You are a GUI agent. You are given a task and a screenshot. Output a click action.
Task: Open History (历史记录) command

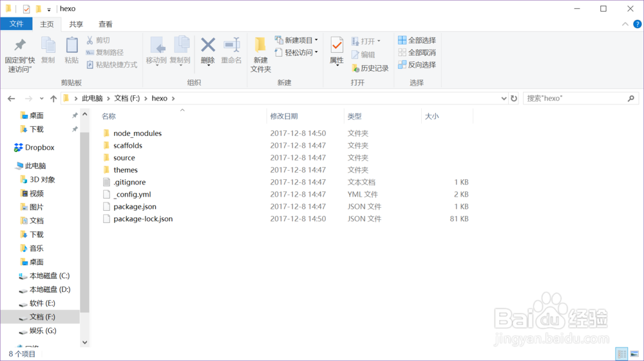pyautogui.click(x=370, y=68)
